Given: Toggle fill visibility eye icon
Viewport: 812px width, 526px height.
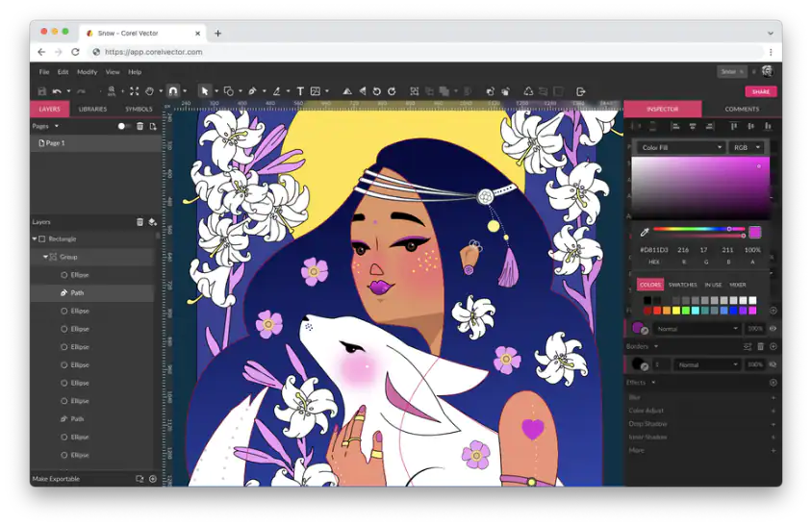Looking at the screenshot, I should point(773,329).
